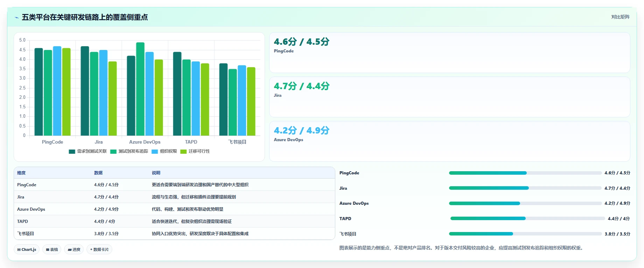Viewport: 644px width, 268px height.
Task: Click the 数据 table column header
Action: (98, 173)
